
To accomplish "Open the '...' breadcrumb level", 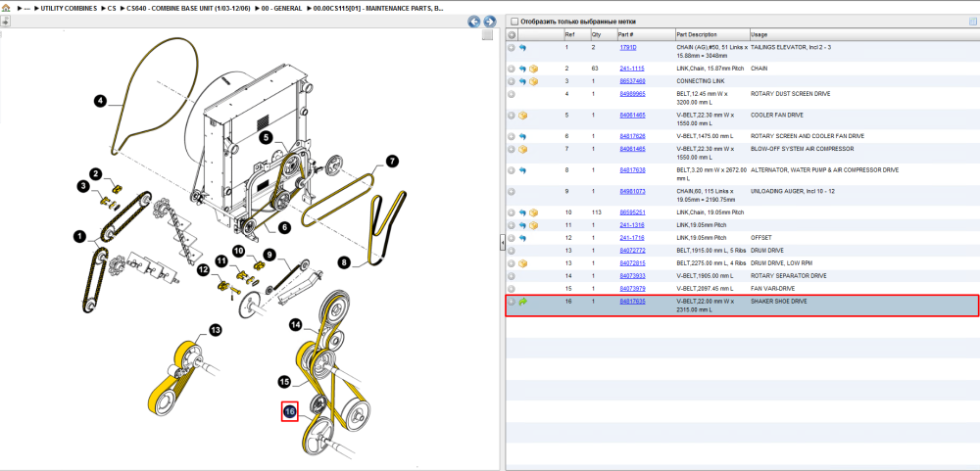I will point(24,9).
